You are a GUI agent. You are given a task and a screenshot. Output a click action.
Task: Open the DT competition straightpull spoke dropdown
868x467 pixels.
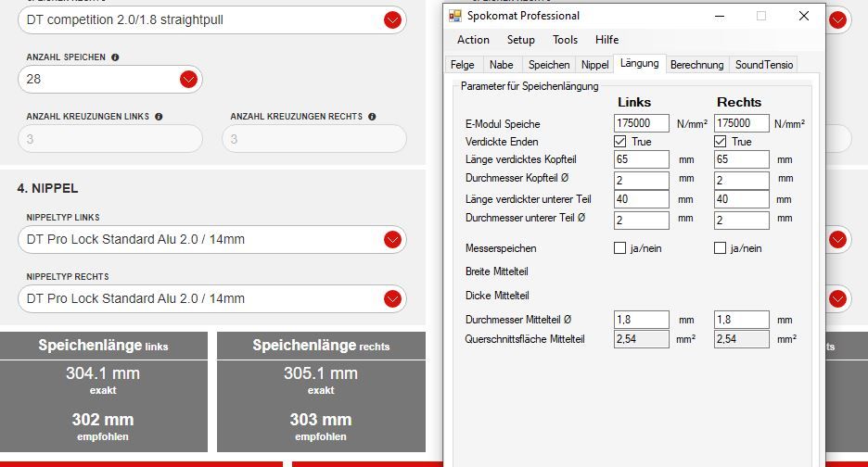click(212, 19)
